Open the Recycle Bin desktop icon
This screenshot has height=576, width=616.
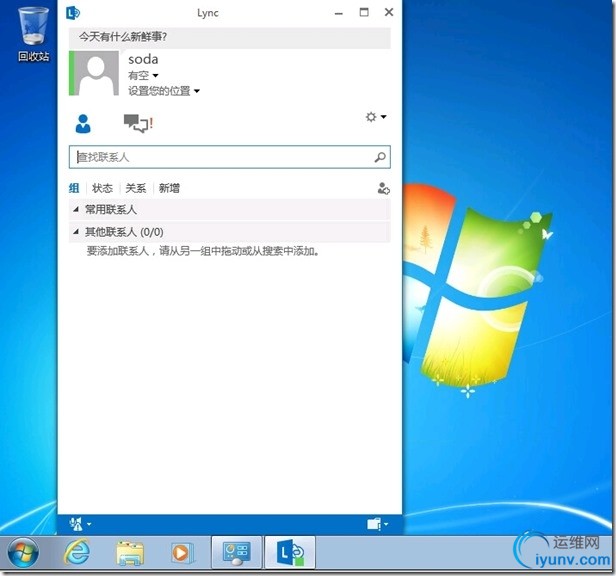(x=34, y=34)
